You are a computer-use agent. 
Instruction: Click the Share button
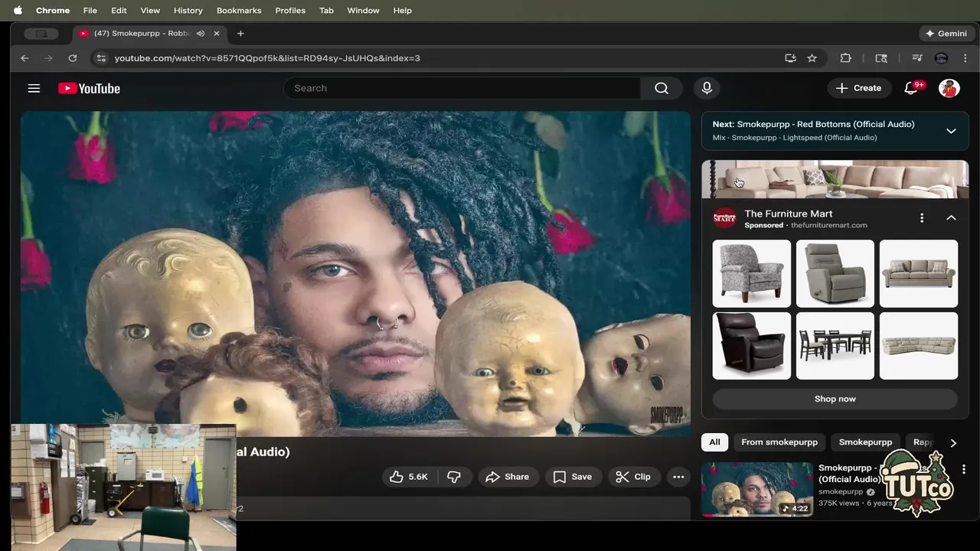[x=507, y=477]
